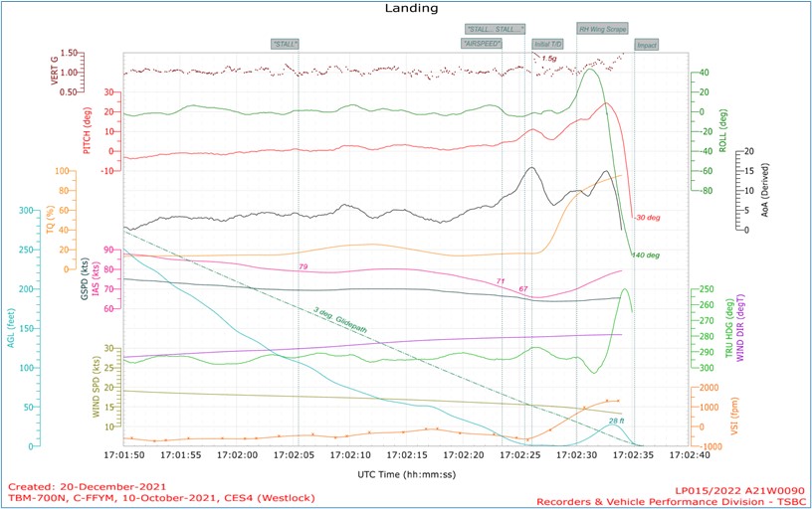Select the 28 ft altitude annotation
Image resolution: width=812 pixels, height=509 pixels.
pyautogui.click(x=617, y=421)
